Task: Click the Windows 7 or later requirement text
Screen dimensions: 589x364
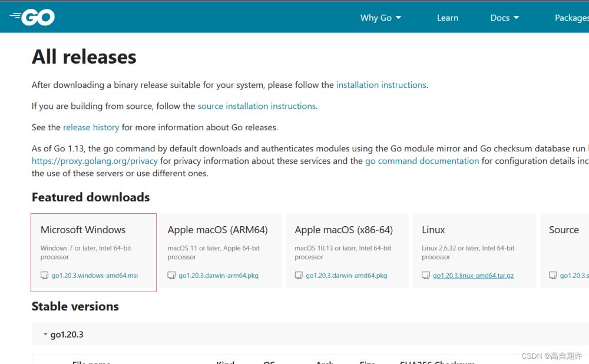Action: pos(86,253)
